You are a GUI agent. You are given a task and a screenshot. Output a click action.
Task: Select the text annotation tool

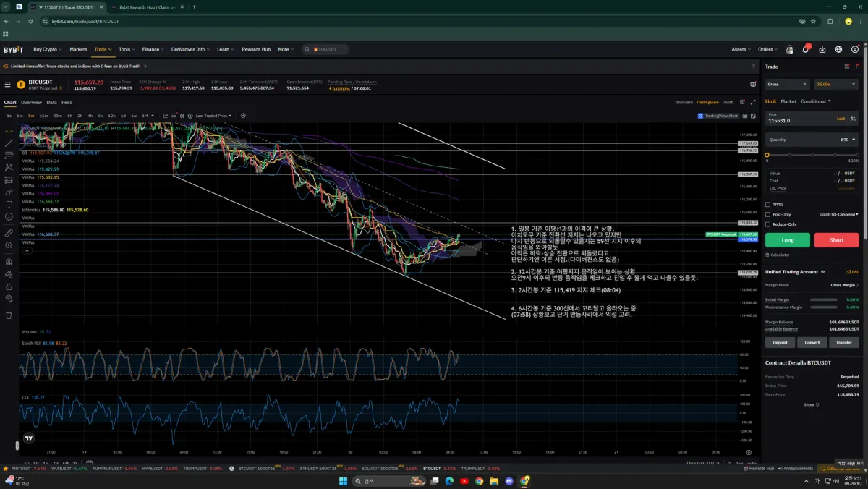pyautogui.click(x=9, y=205)
